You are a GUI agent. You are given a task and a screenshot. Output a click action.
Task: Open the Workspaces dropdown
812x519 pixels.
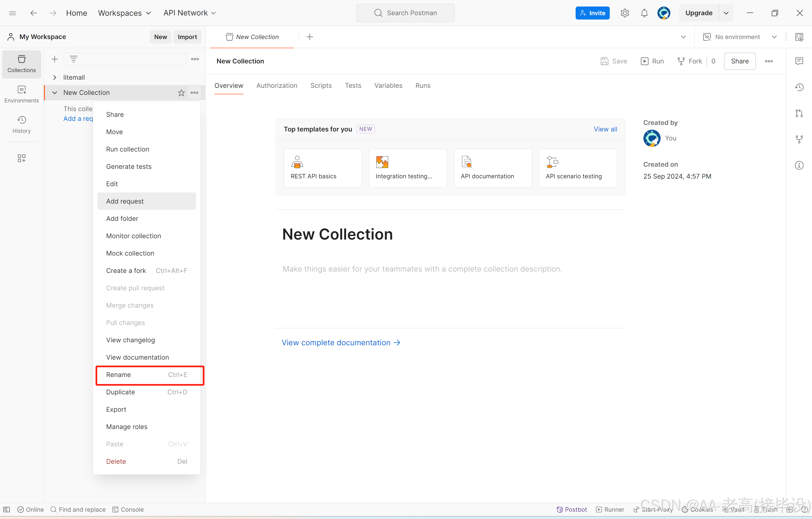125,13
